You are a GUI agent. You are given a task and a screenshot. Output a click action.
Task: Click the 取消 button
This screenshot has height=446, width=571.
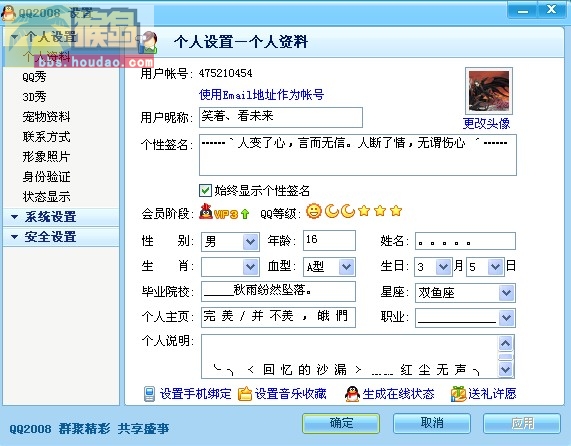click(x=432, y=423)
